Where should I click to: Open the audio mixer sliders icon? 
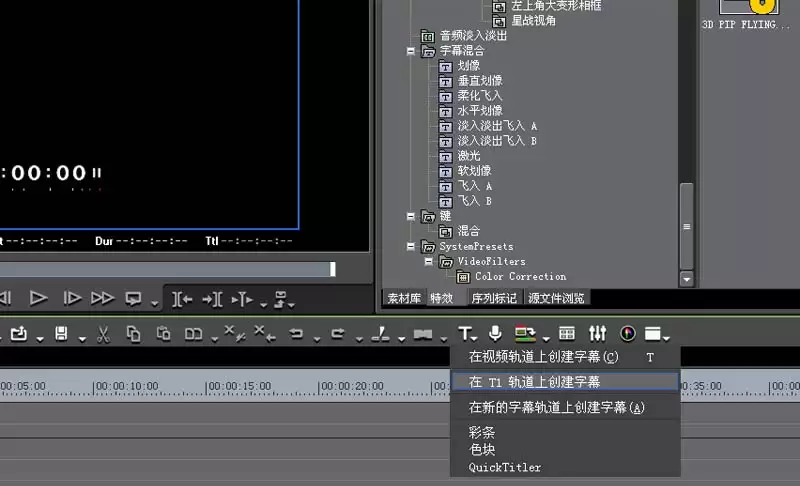pyautogui.click(x=597, y=333)
